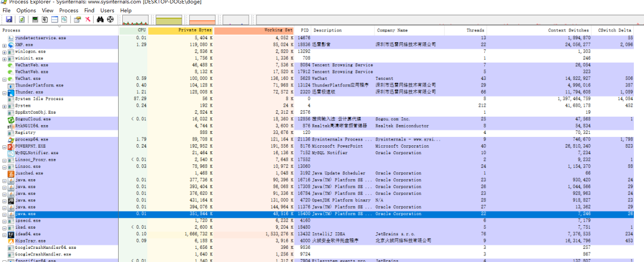Image resolution: width=644 pixels, height=262 pixels.
Task: Collapse the POWERPNT.EXE tree node
Action: [5, 146]
